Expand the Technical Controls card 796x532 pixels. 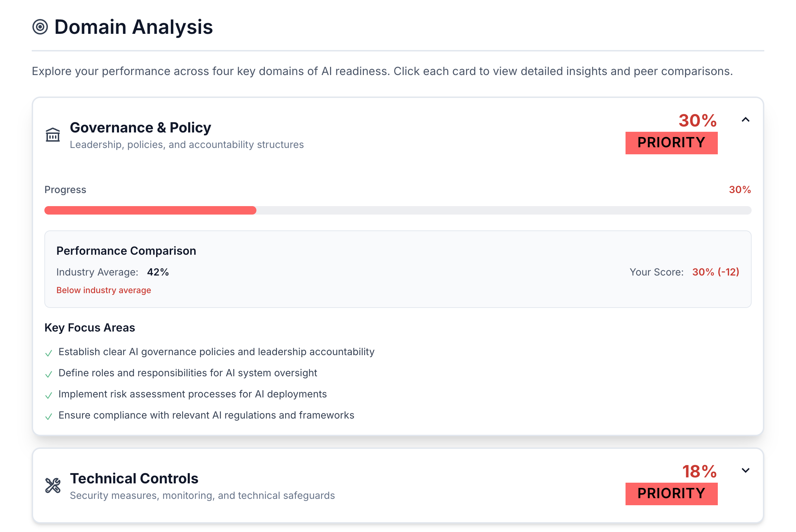click(x=745, y=470)
